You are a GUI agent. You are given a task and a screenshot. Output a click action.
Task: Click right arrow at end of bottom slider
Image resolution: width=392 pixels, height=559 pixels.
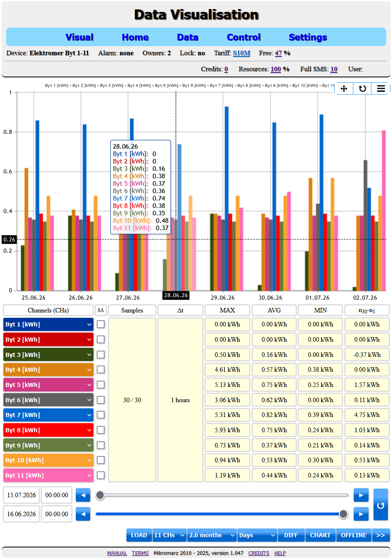(361, 514)
